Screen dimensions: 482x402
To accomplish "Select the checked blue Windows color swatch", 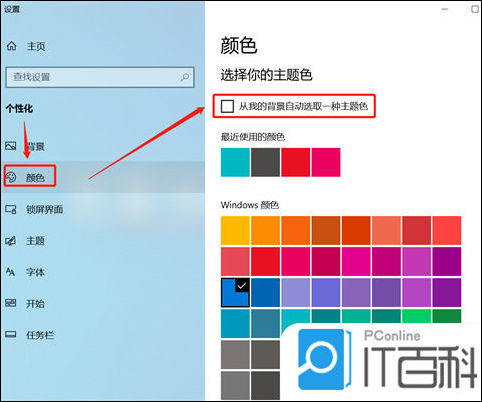I will click(x=235, y=293).
